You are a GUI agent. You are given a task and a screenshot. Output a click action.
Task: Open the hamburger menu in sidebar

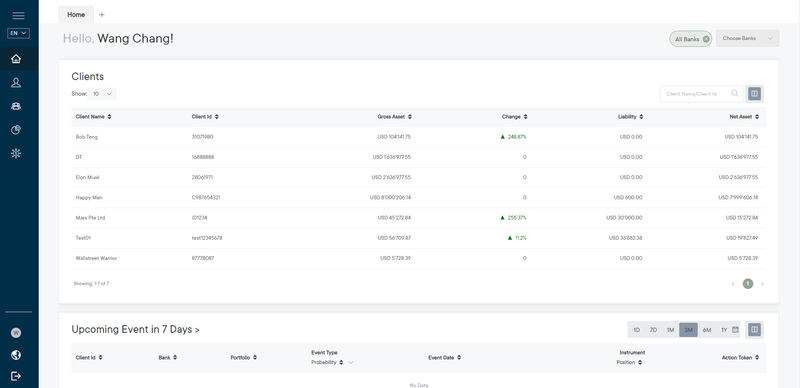click(x=18, y=16)
